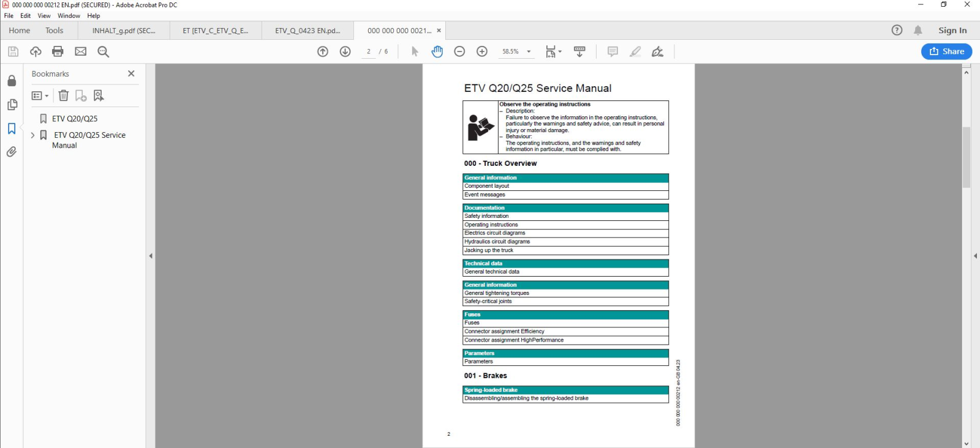This screenshot has width=980, height=448.
Task: Click the zoom in plus icon
Action: (482, 51)
